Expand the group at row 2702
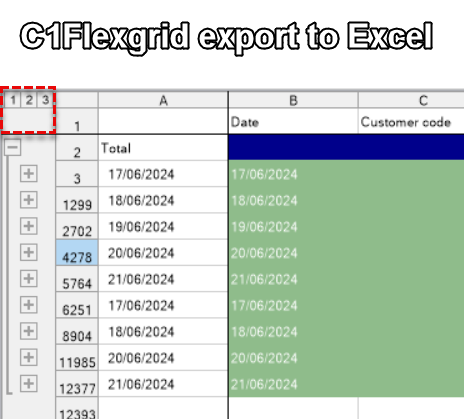Screen dimensions: 464x419 (28, 226)
